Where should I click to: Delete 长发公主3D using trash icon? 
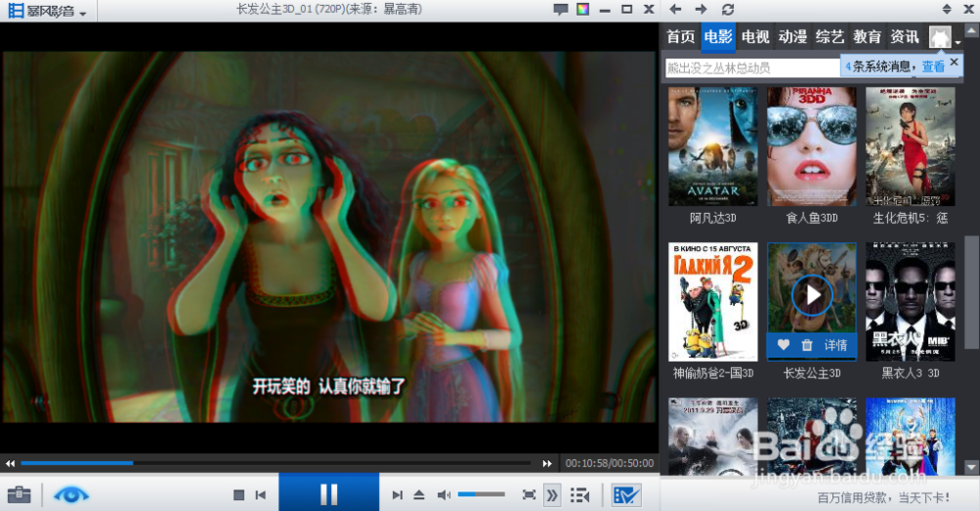point(807,344)
